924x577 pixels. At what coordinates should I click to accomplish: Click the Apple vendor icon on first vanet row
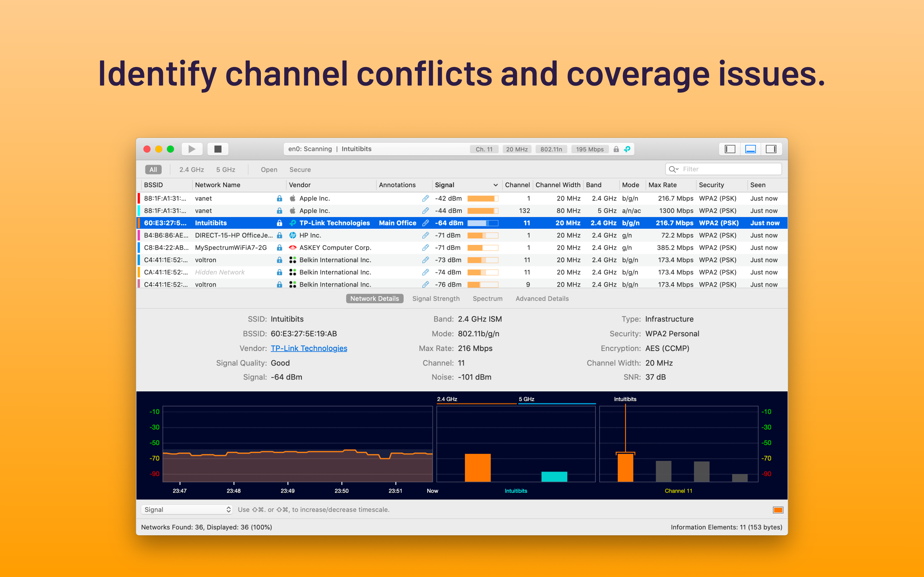point(293,198)
